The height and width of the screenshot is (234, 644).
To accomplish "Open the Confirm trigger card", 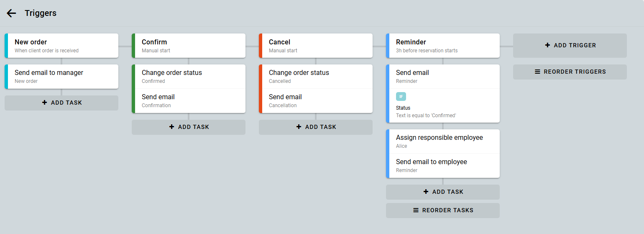I will 190,46.
